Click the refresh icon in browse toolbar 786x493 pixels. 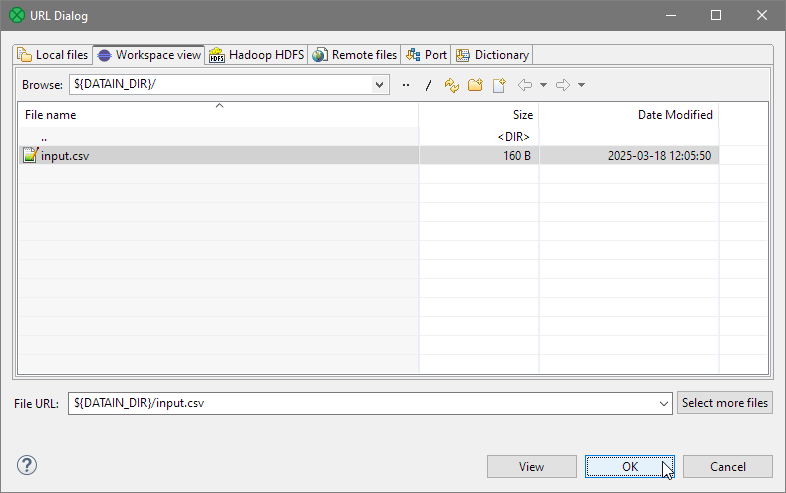coord(452,85)
